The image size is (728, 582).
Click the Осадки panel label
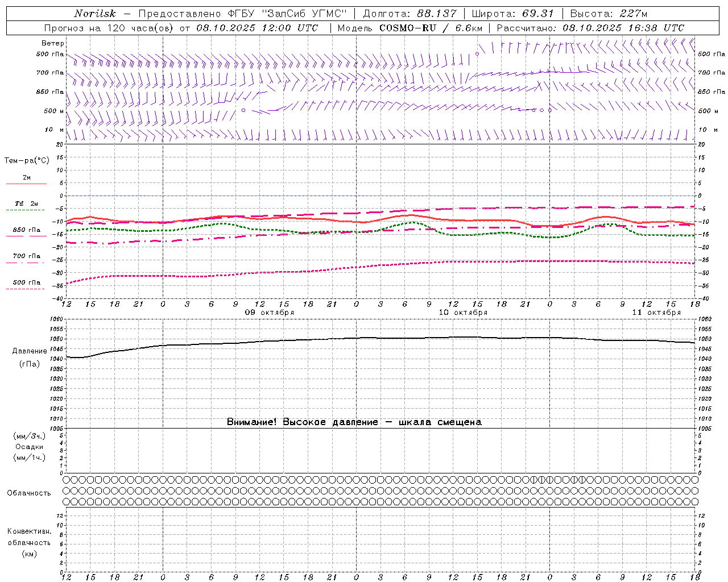(x=30, y=447)
